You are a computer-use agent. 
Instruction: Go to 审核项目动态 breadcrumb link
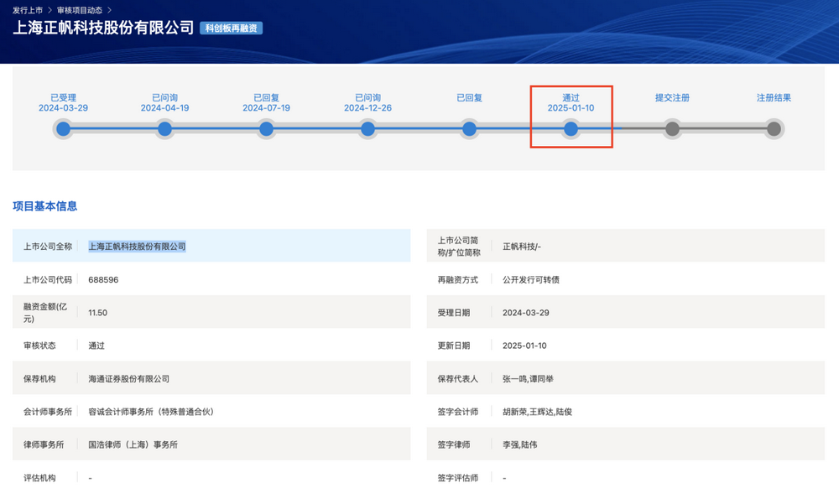coord(80,10)
